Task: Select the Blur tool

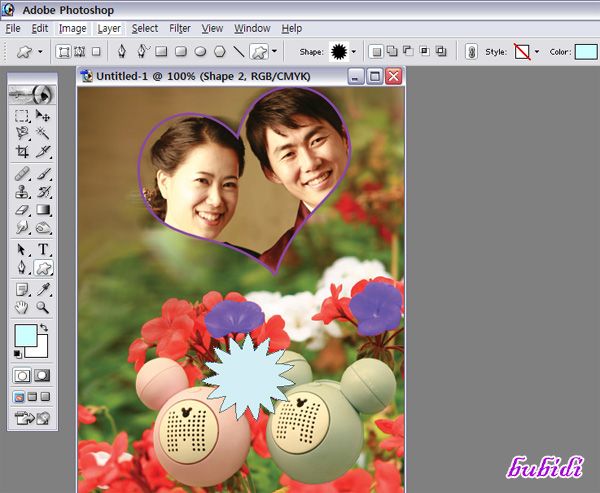Action: [22, 227]
